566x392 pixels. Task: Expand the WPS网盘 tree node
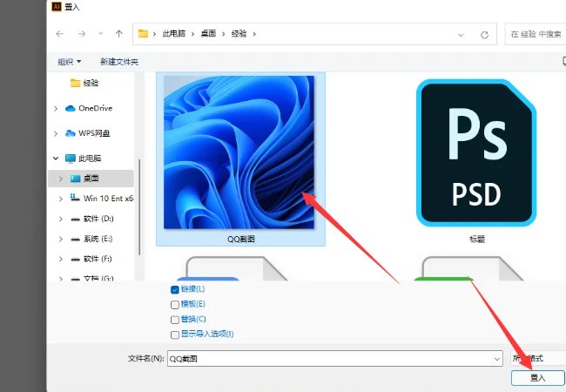(x=56, y=133)
